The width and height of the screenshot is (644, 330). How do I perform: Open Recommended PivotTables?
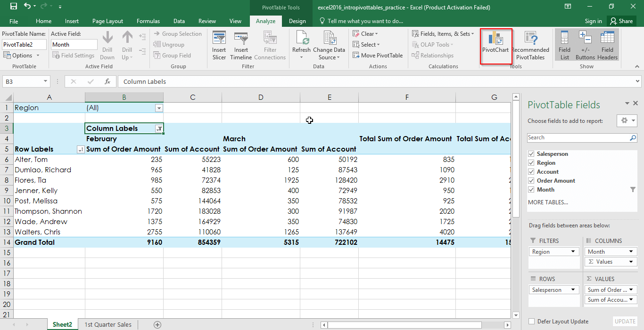coord(530,46)
